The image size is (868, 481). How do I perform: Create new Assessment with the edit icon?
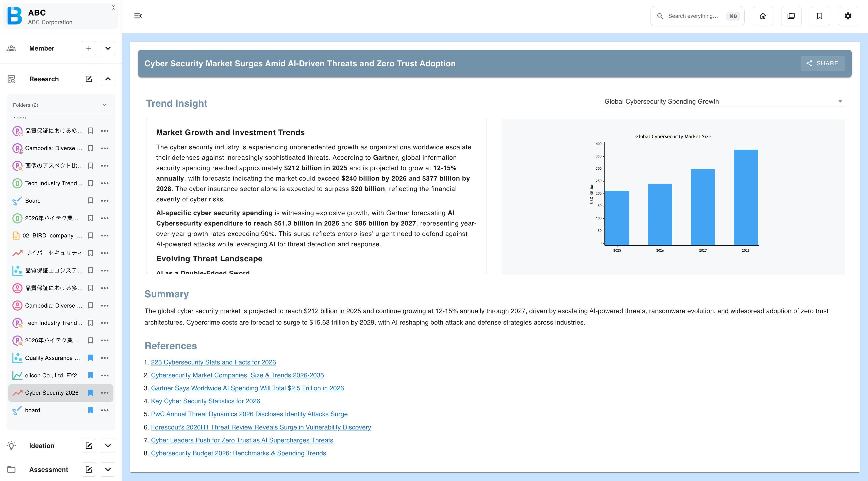click(89, 470)
